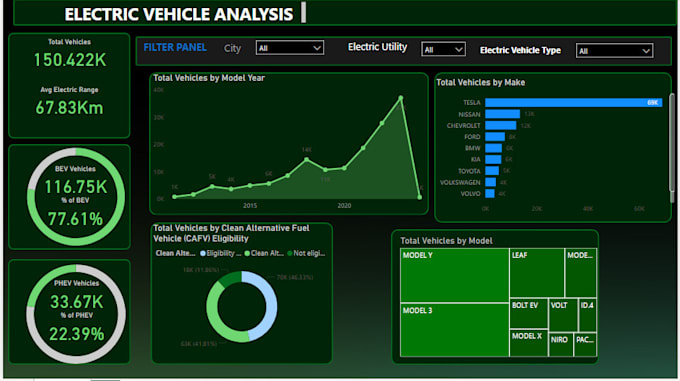Click the FORD bar in the make chart
680x381 pixels.
(x=495, y=137)
